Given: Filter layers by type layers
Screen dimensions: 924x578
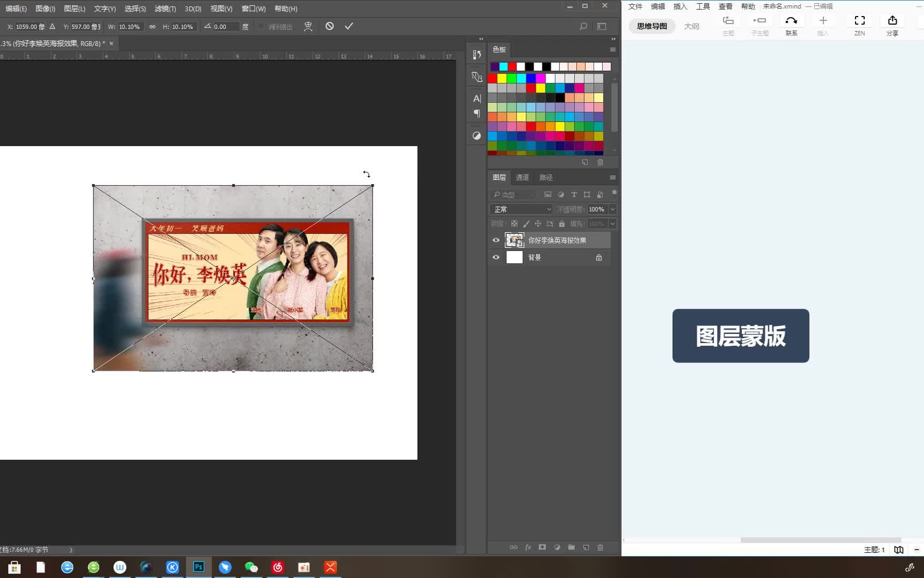Looking at the screenshot, I should point(574,194).
